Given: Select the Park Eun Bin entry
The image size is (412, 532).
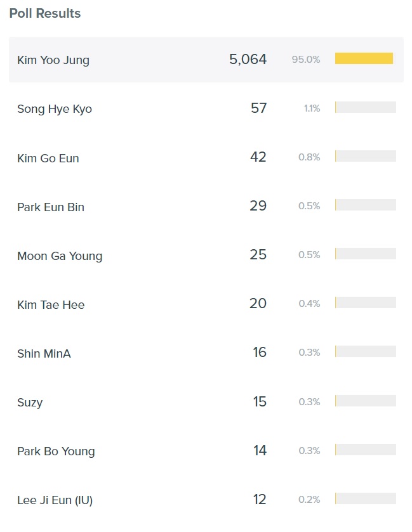Looking at the screenshot, I should [51, 207].
